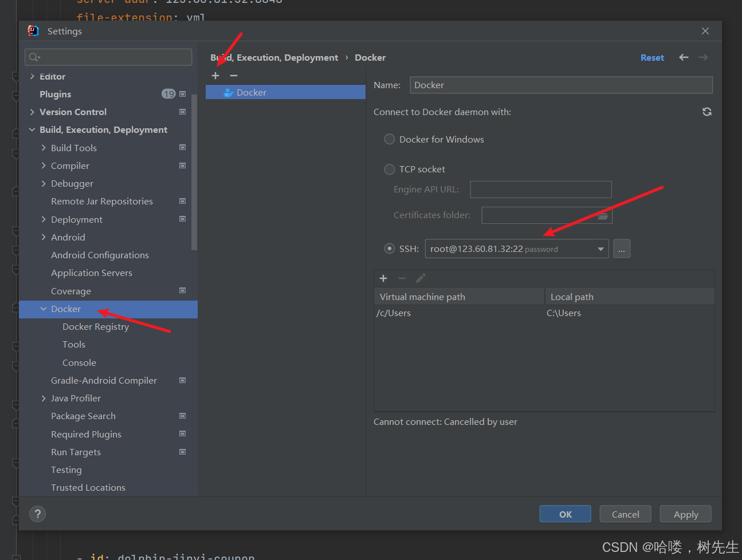Click the Apply button

pos(685,514)
